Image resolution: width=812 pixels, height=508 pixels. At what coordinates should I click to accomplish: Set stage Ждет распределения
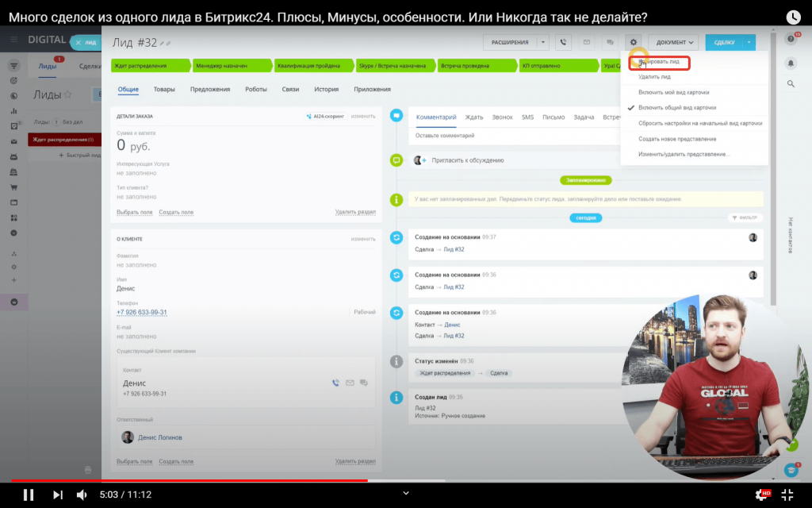pyautogui.click(x=150, y=66)
